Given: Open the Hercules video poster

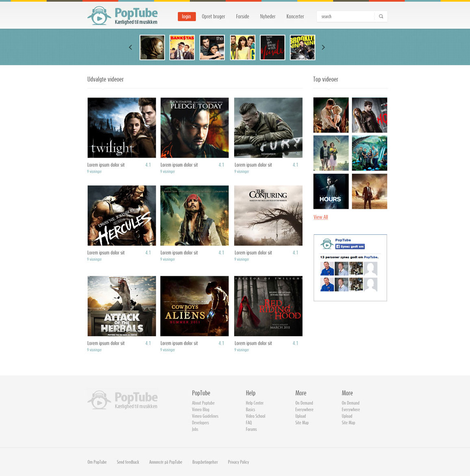Looking at the screenshot, I should point(122,216).
